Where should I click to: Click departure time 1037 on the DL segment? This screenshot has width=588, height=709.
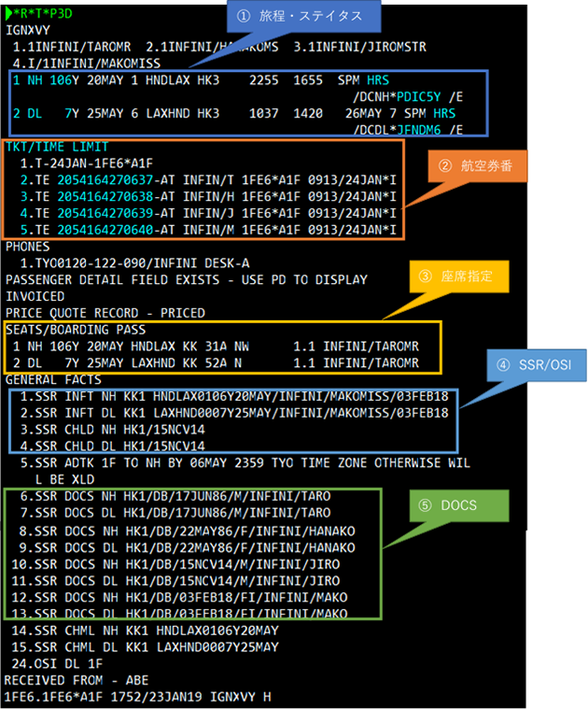pyautogui.click(x=264, y=113)
